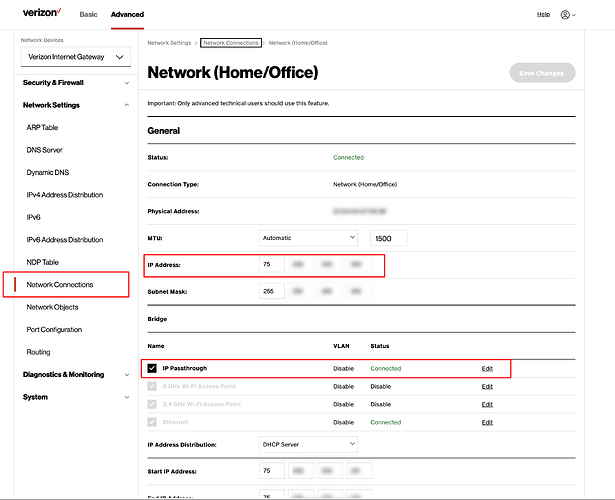This screenshot has height=500, width=615.
Task: Click the MTU value field showing 1500
Action: coord(389,238)
